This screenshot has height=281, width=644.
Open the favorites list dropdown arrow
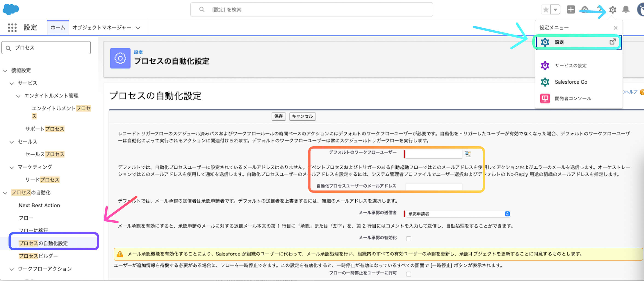[555, 10]
